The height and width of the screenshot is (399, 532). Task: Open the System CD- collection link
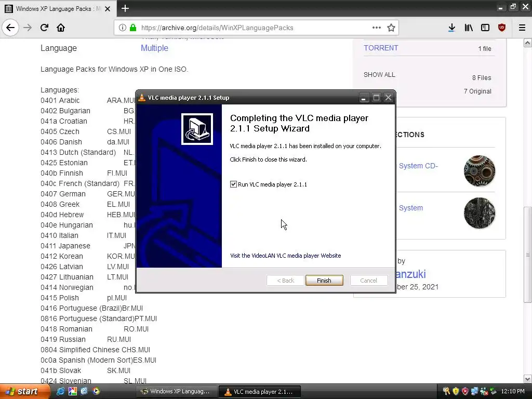click(x=418, y=166)
